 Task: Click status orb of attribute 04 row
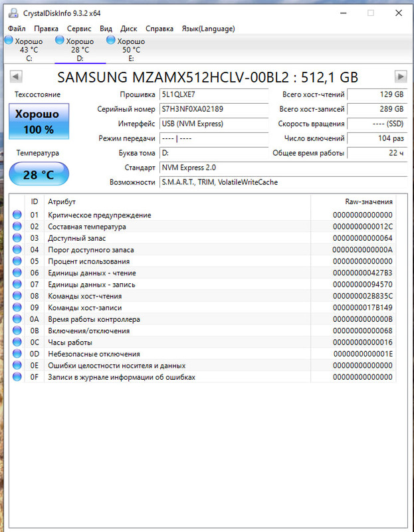17,250
